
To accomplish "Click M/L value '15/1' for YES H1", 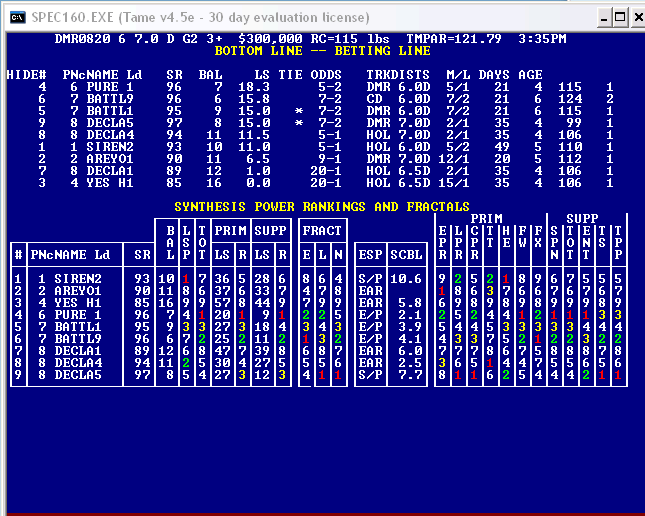I will click(x=454, y=182).
